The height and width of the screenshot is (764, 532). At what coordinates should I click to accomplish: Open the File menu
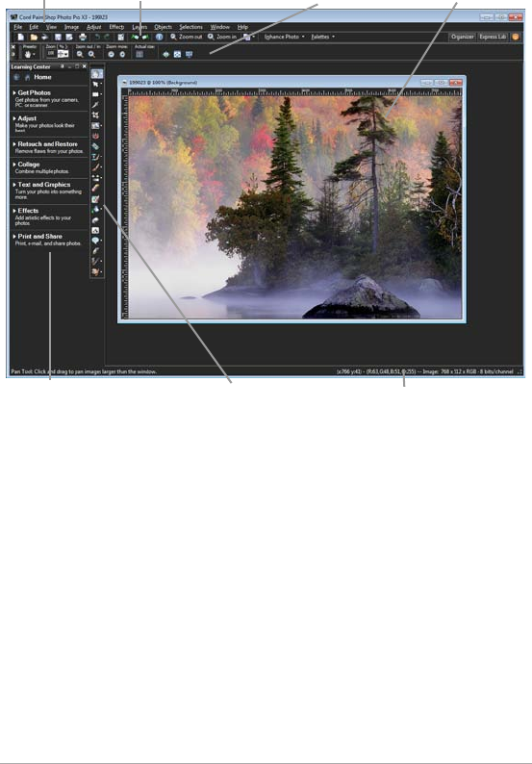tap(18, 27)
